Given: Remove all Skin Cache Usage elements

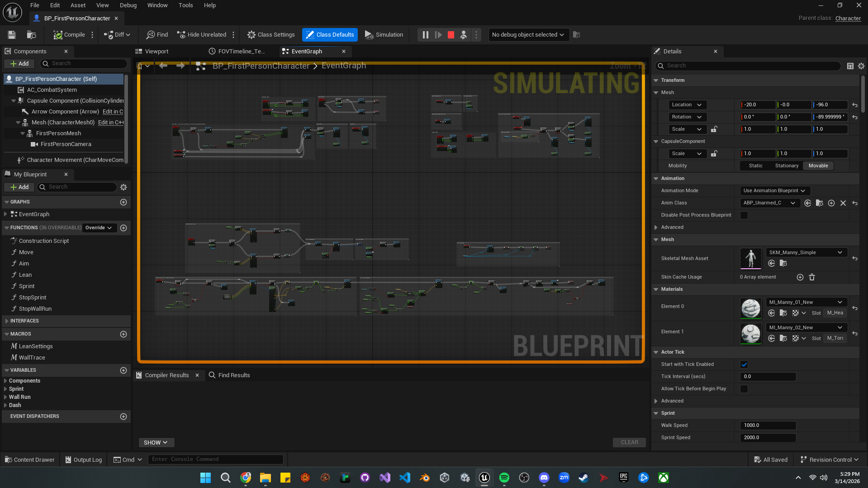Looking at the screenshot, I should (x=811, y=277).
